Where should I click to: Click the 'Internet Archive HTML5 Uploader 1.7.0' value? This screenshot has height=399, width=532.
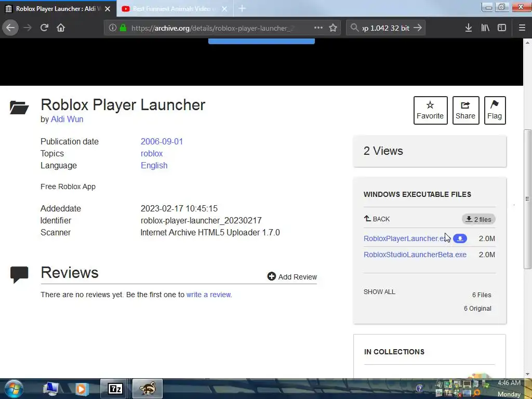tap(210, 232)
